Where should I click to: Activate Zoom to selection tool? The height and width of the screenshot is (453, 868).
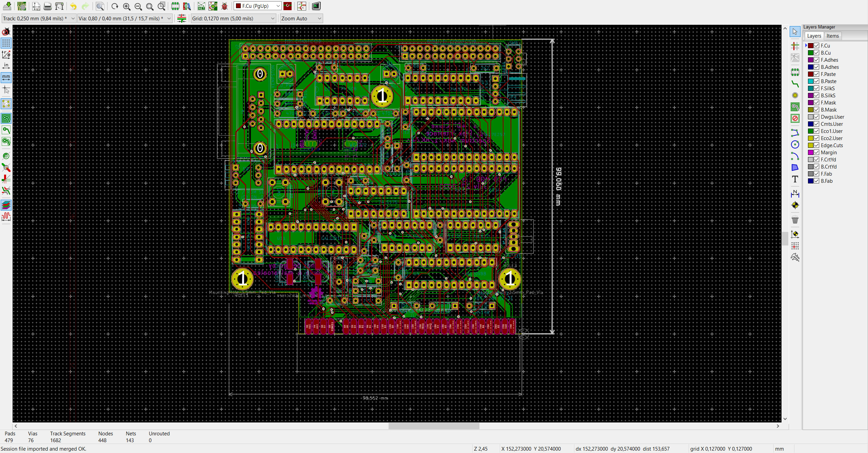161,6
